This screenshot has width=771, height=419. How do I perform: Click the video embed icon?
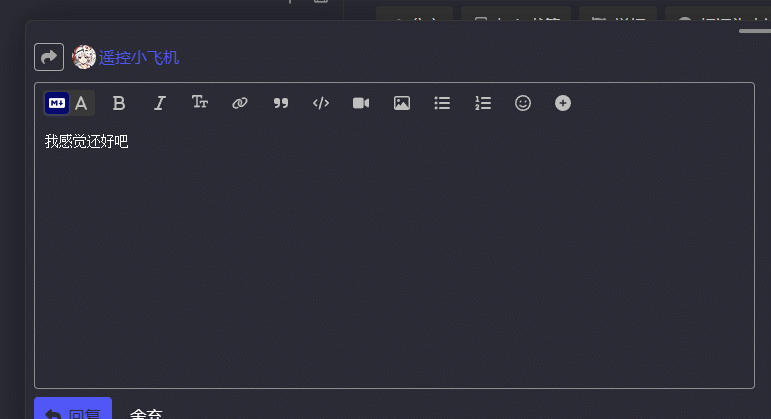[x=361, y=103]
